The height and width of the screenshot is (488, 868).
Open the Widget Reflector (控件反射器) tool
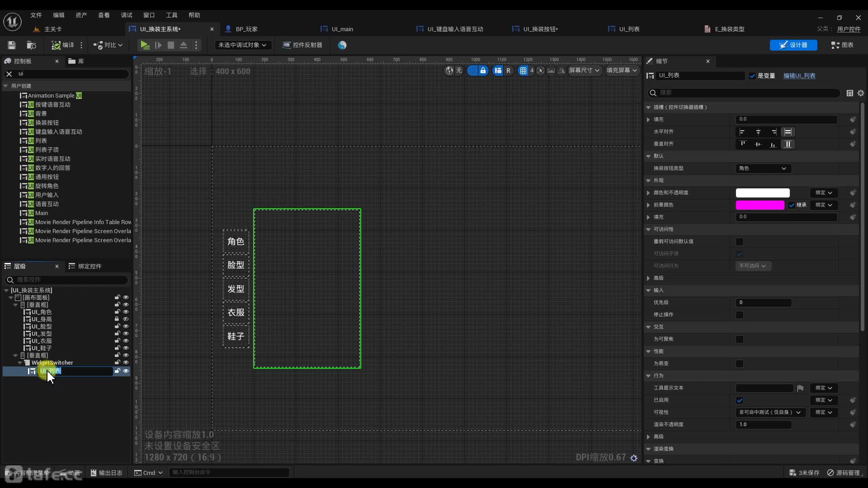click(302, 45)
